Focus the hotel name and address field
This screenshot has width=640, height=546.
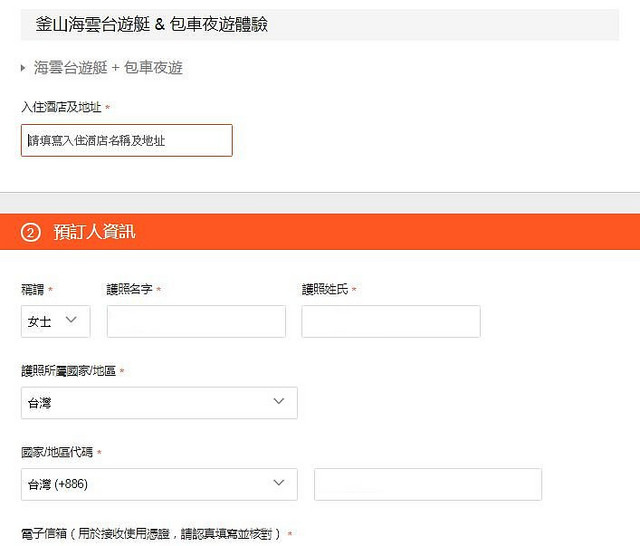(126, 141)
